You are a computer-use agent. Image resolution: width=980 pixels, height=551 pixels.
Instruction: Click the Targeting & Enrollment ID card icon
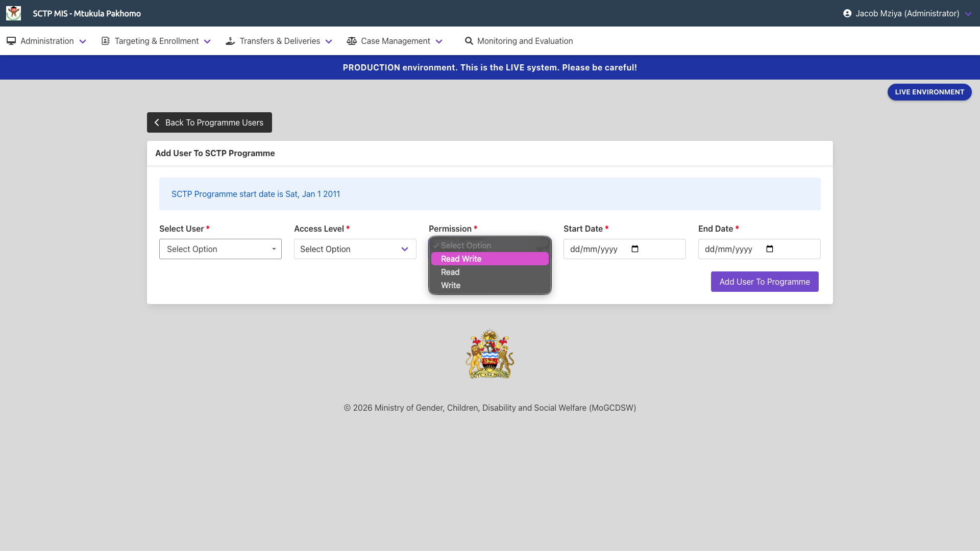pyautogui.click(x=106, y=41)
